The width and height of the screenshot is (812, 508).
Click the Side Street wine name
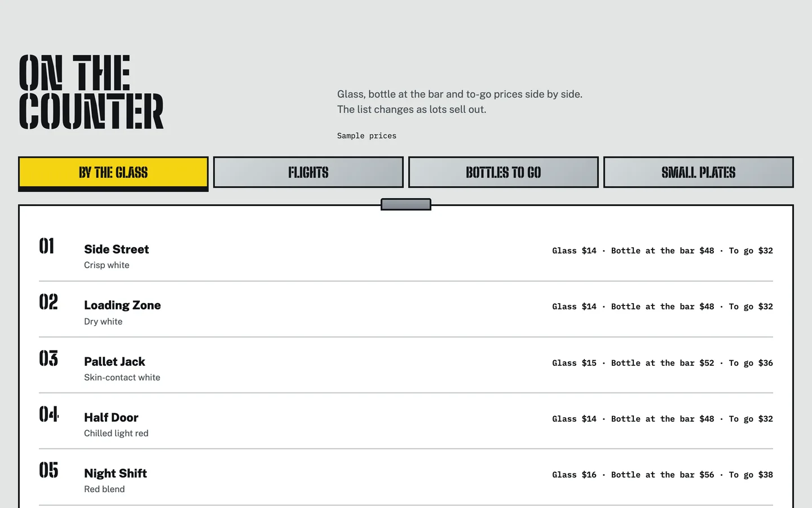[117, 249]
